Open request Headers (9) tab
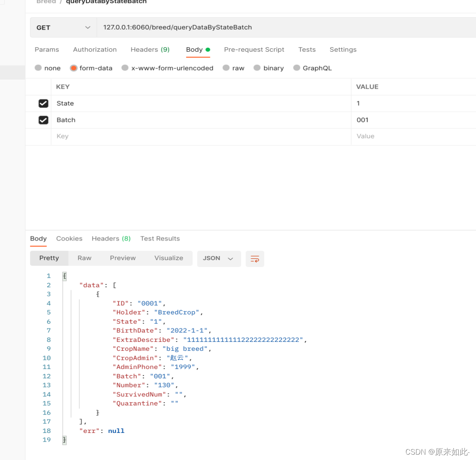This screenshot has height=460, width=476. click(150, 49)
